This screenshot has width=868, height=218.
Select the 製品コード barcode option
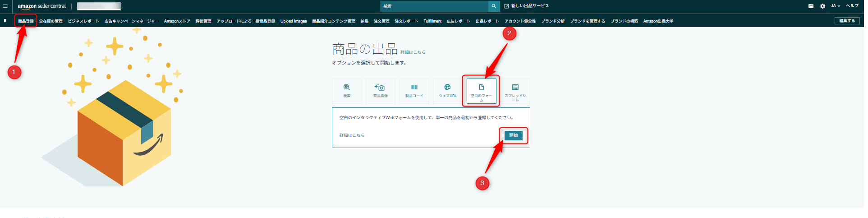(414, 91)
